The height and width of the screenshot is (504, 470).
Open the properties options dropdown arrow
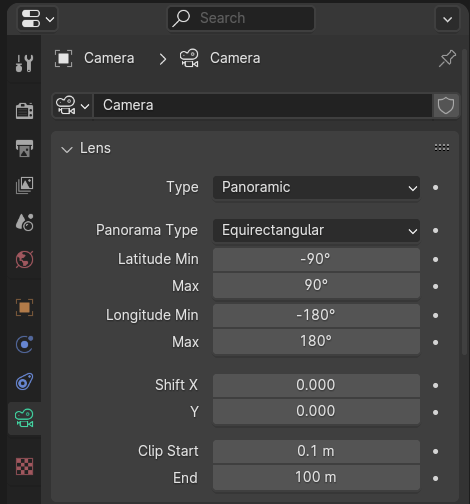click(447, 19)
